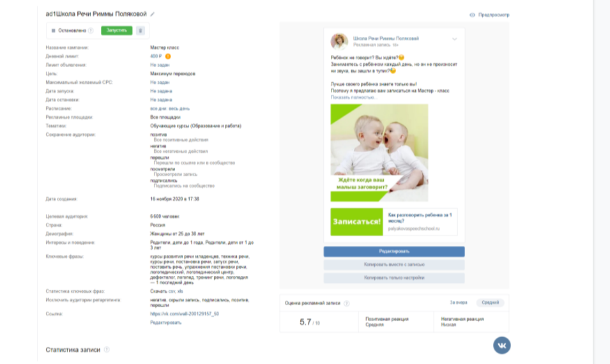Open the round VK logo button
This screenshot has height=364, width=610.
click(502, 345)
